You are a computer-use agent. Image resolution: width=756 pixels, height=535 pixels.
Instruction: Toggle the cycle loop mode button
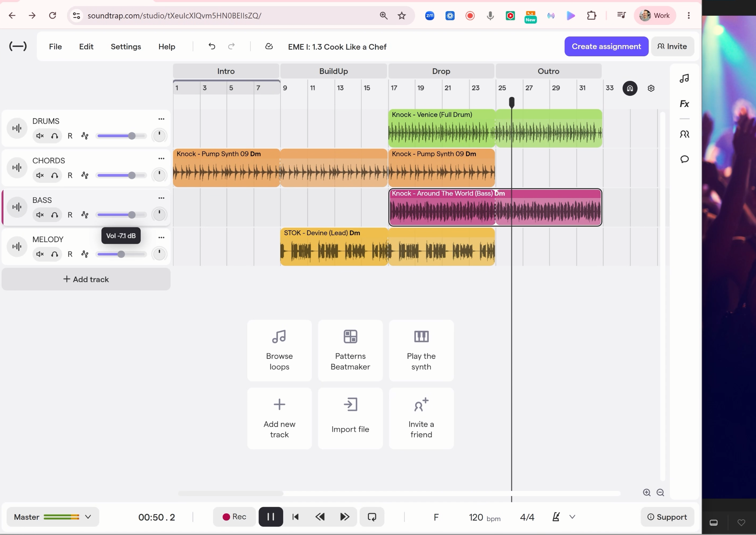click(x=372, y=517)
